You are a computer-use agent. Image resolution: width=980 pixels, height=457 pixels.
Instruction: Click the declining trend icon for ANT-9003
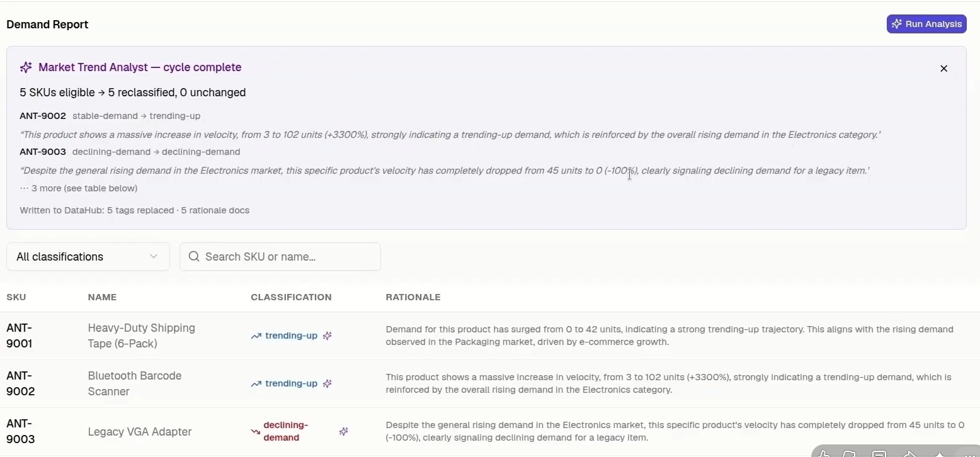coord(256,432)
